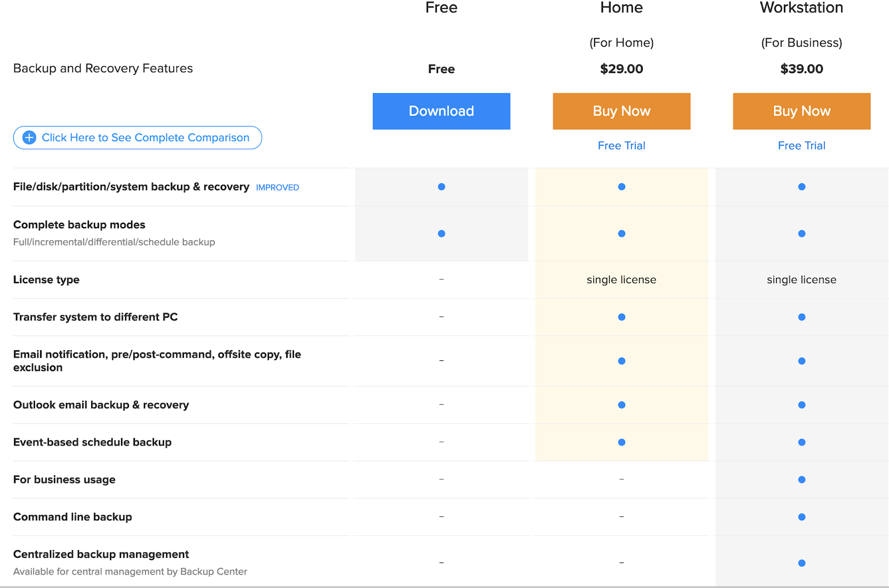Click the IMPROVED badge next to backup & recovery
Screen dimensions: 889x588
click(x=277, y=188)
